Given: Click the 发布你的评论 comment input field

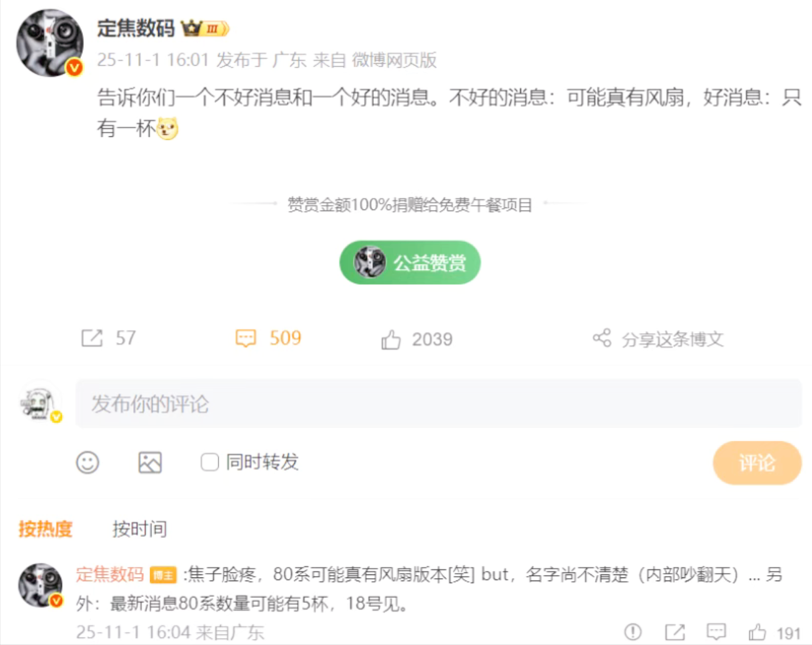Looking at the screenshot, I should tap(438, 404).
